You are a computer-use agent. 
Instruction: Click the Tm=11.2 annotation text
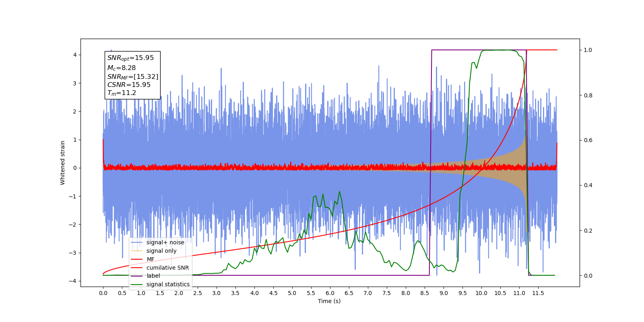click(122, 93)
